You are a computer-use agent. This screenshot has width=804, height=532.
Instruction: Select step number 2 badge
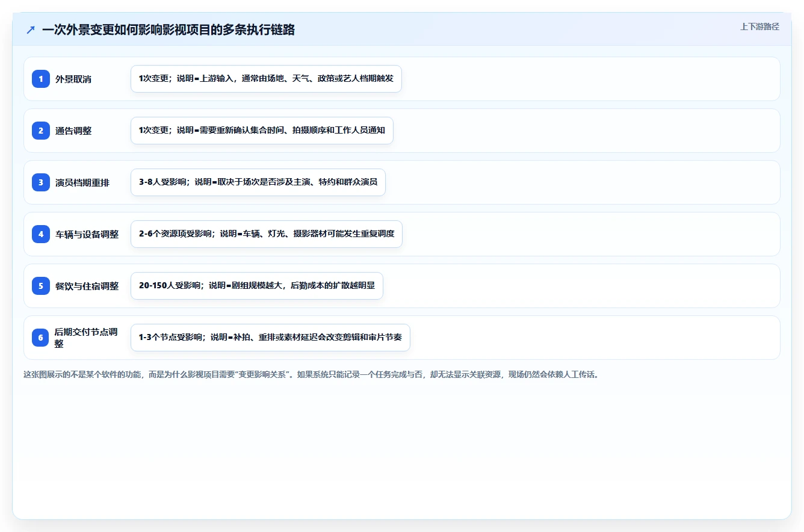pos(41,131)
